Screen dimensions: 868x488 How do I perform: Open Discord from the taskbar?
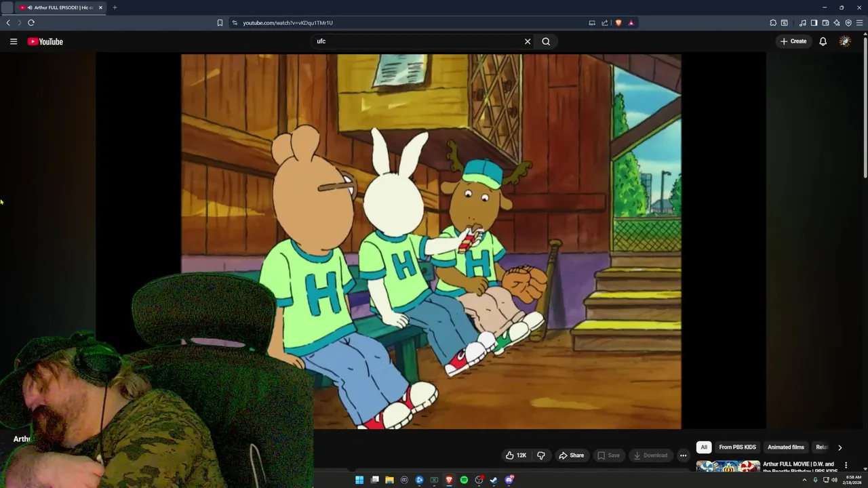509,480
